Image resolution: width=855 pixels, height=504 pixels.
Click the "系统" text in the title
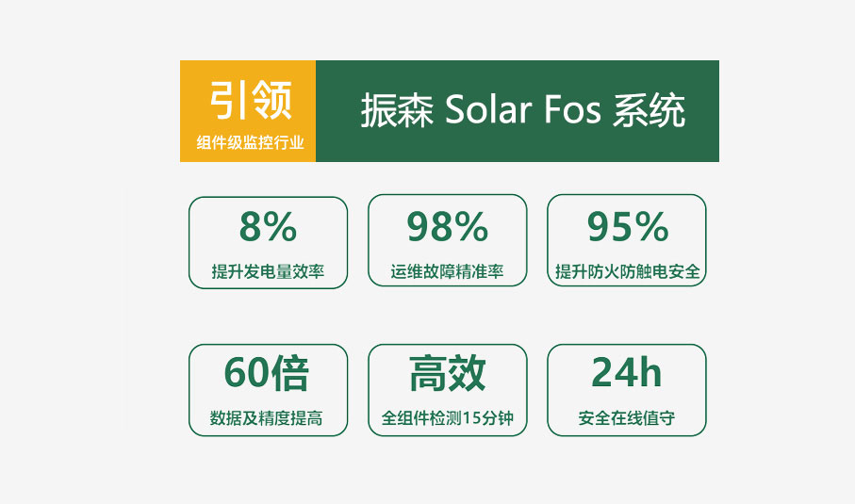pyautogui.click(x=649, y=111)
